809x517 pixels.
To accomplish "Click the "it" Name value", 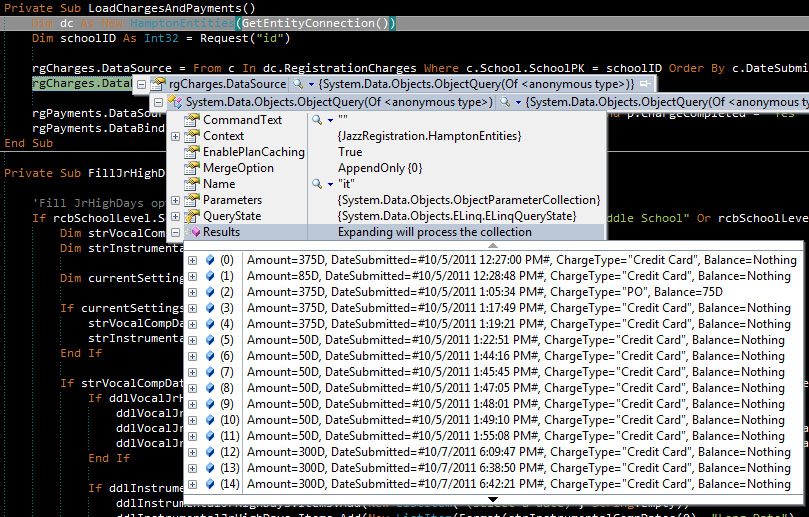I will [346, 184].
